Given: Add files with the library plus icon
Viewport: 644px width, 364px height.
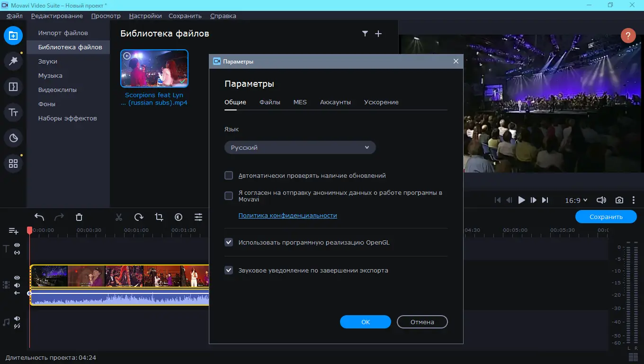Looking at the screenshot, I should tap(378, 34).
